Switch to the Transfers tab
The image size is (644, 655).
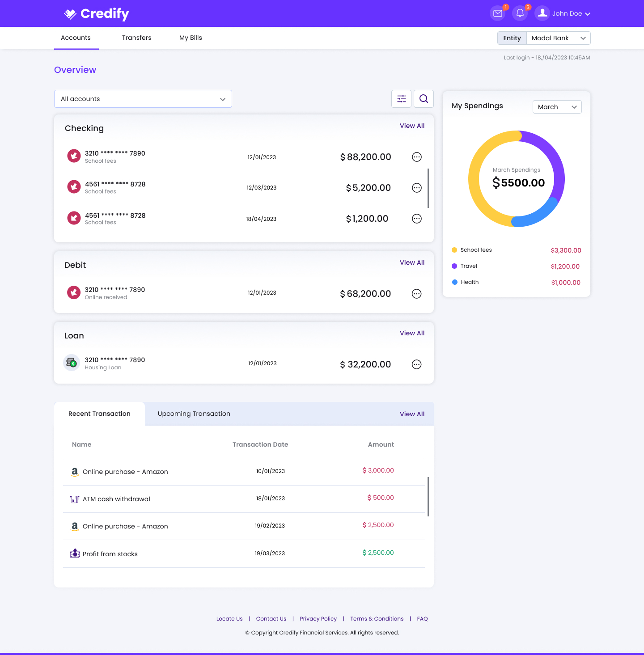tap(136, 38)
